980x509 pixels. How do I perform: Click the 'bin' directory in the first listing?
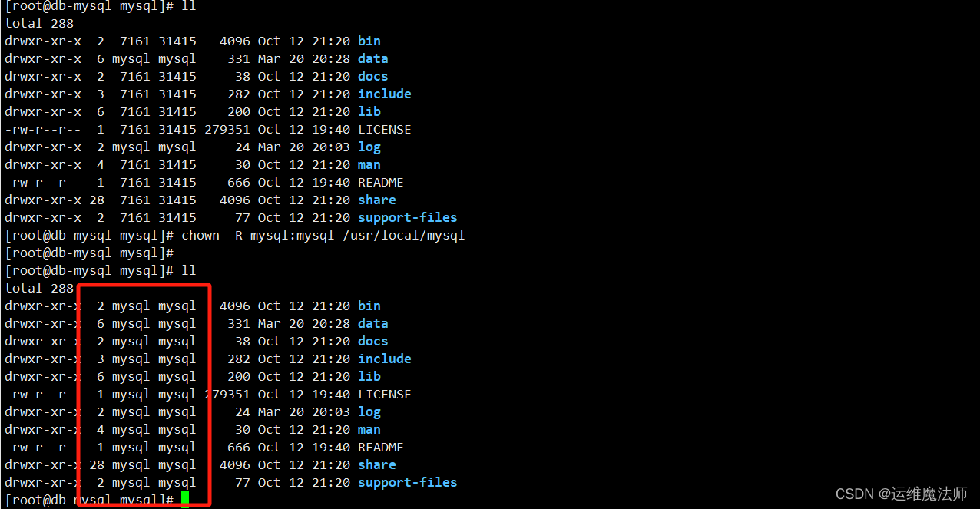coord(369,41)
